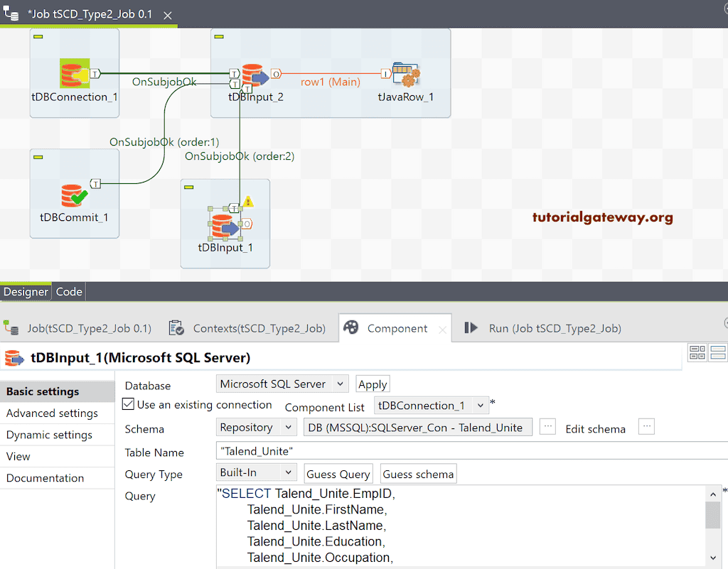Viewport: 728px width, 569px height.
Task: Click the Guess Query button
Action: 338,475
